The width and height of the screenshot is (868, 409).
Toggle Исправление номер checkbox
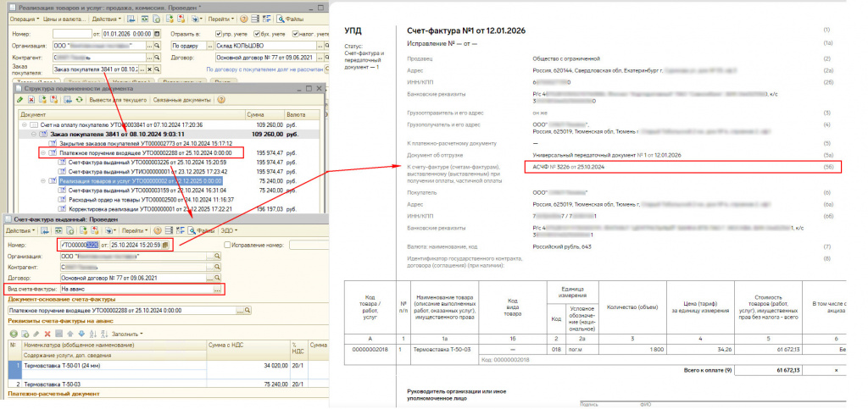click(x=227, y=245)
